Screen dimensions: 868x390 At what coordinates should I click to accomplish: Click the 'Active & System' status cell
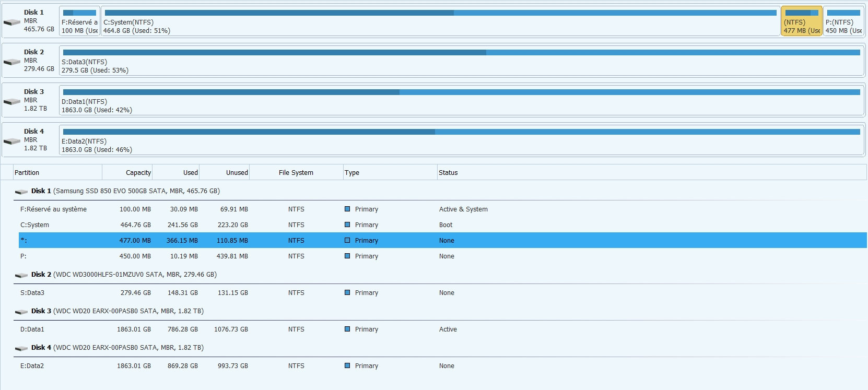[x=463, y=209]
